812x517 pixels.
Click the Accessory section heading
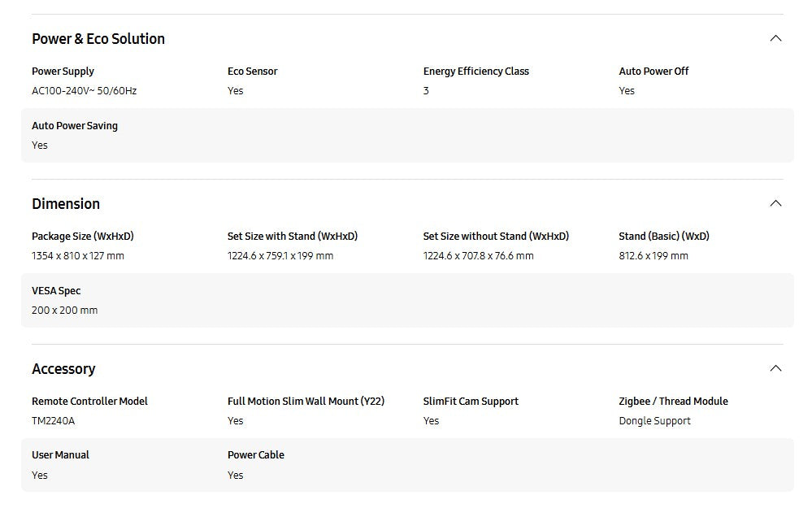point(63,369)
